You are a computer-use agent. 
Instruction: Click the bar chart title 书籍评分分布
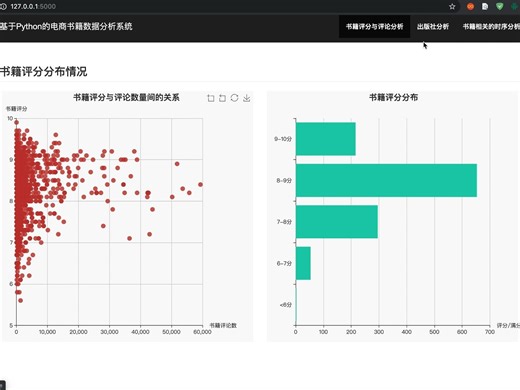point(393,97)
